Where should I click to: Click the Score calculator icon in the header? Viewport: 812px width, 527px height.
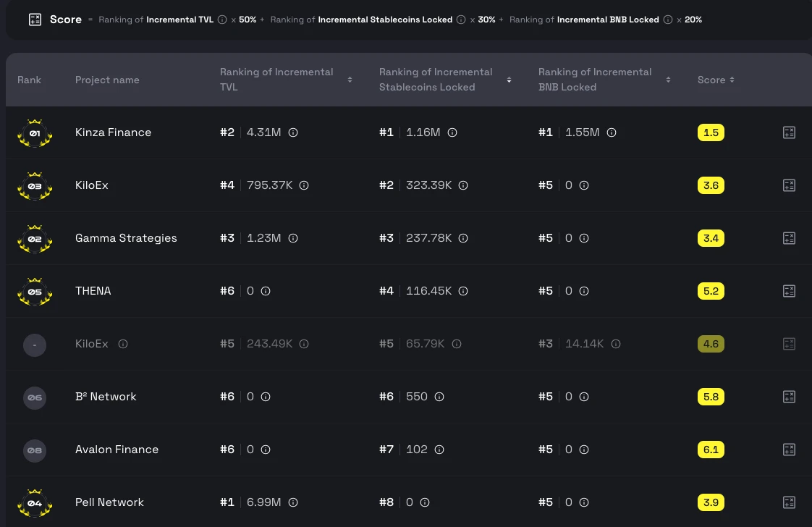[35, 20]
